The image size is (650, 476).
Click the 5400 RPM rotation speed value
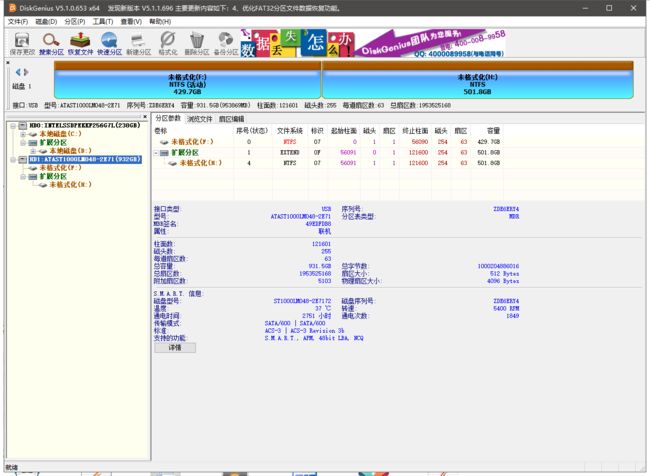tap(506, 308)
